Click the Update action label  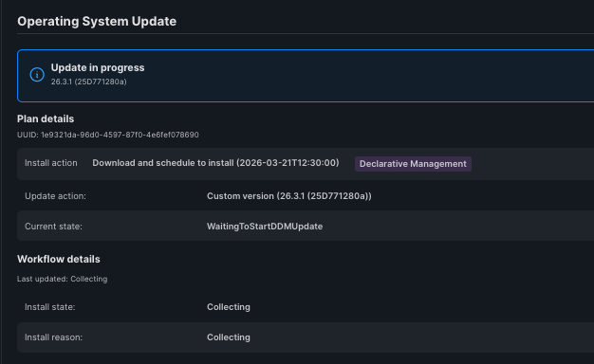click(55, 196)
